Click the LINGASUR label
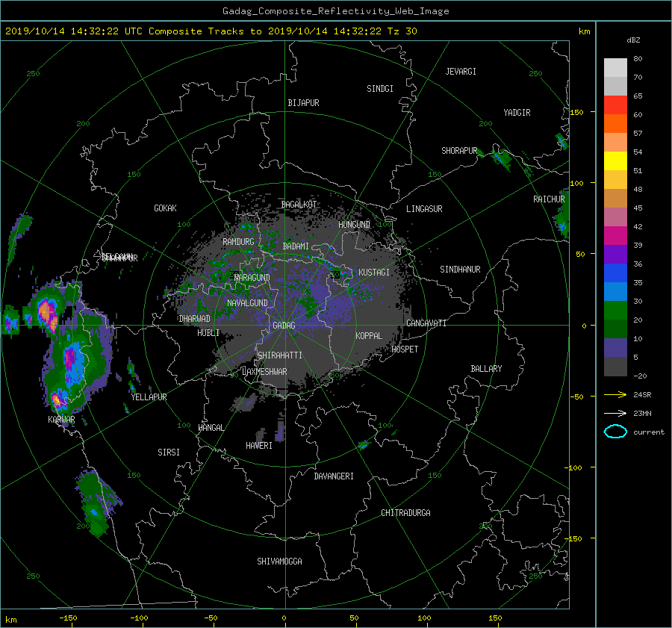This screenshot has width=672, height=628. click(424, 209)
